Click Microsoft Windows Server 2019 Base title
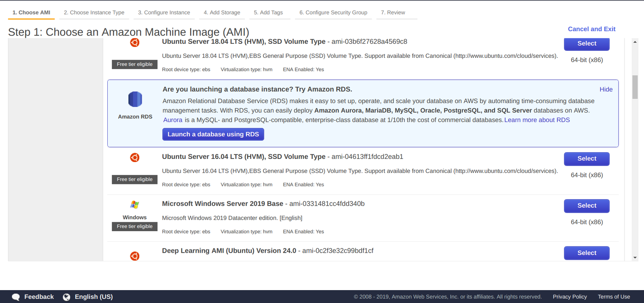 pyautogui.click(x=222, y=204)
